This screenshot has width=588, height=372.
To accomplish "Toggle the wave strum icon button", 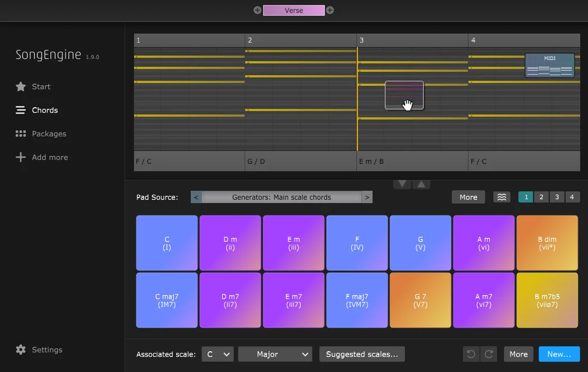I will point(502,198).
